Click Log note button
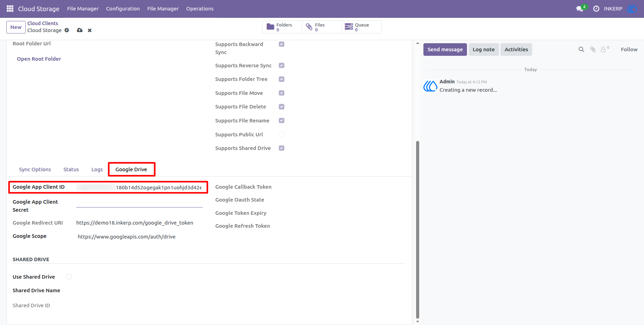644x325 pixels. pyautogui.click(x=484, y=50)
